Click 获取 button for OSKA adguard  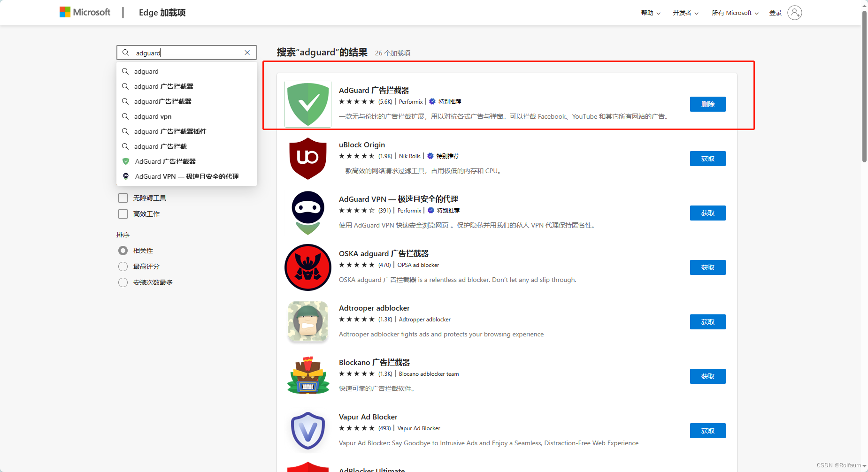(x=707, y=267)
